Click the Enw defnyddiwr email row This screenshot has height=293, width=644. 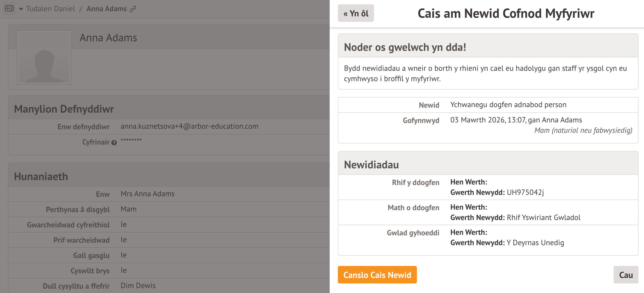point(168,127)
